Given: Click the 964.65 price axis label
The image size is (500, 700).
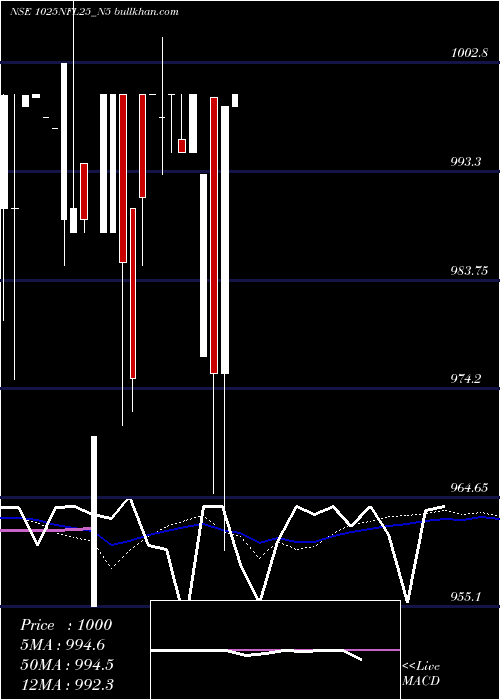Looking at the screenshot, I should [469, 488].
